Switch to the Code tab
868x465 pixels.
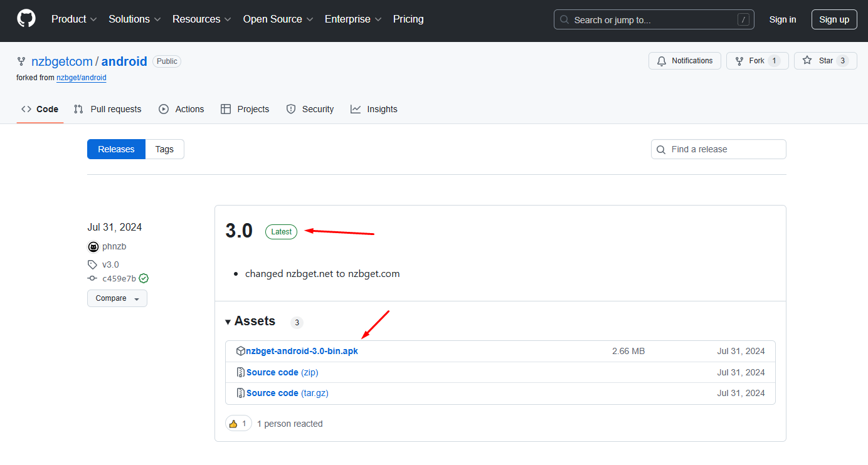click(x=40, y=109)
